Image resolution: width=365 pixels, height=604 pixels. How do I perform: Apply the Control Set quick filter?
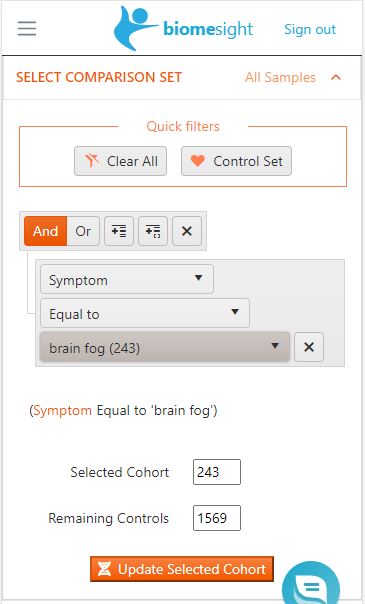236,161
